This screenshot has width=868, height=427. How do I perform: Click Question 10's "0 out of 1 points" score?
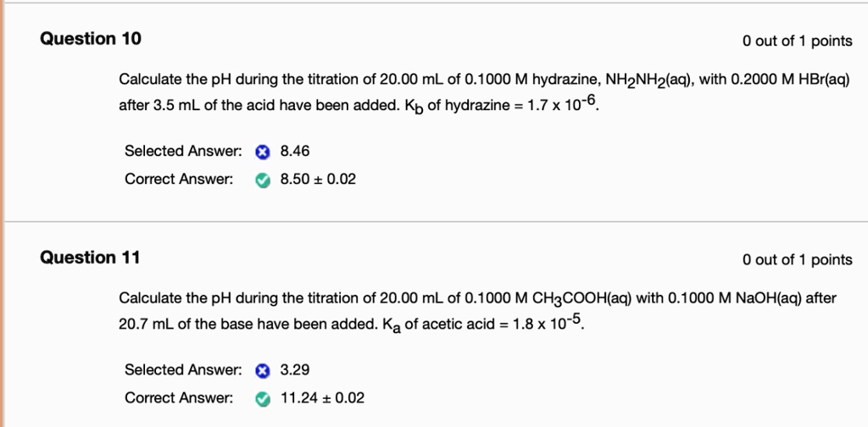[x=797, y=41]
